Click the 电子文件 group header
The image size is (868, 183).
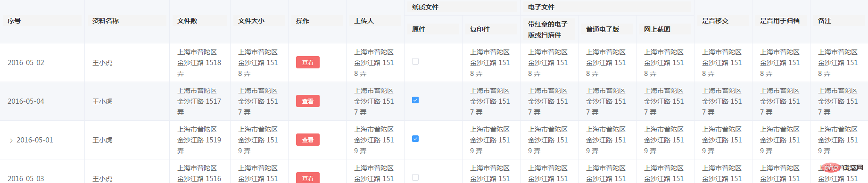click(541, 7)
